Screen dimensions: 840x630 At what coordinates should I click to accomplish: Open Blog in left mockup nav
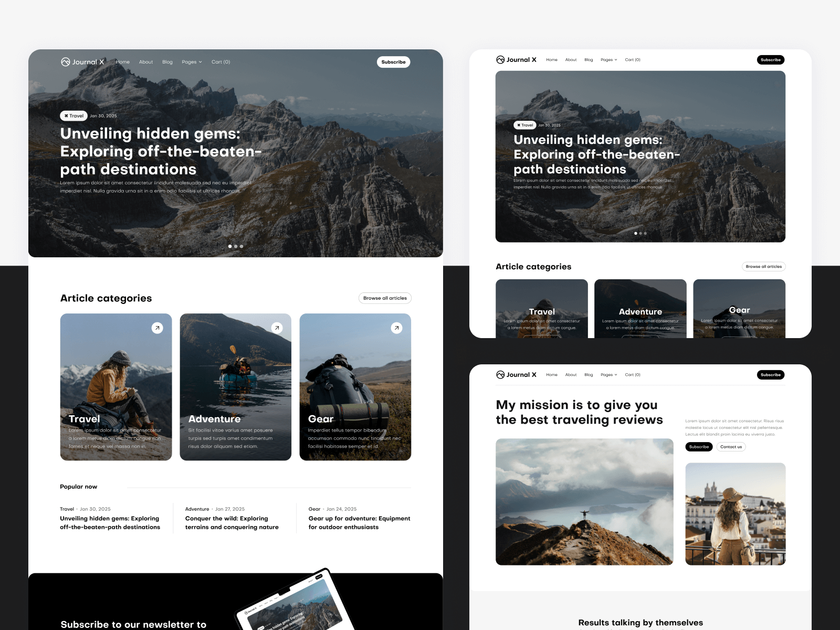[167, 62]
